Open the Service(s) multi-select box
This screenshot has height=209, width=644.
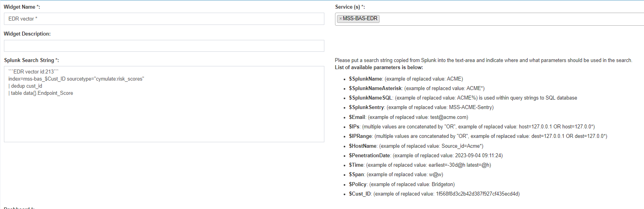[x=489, y=19]
